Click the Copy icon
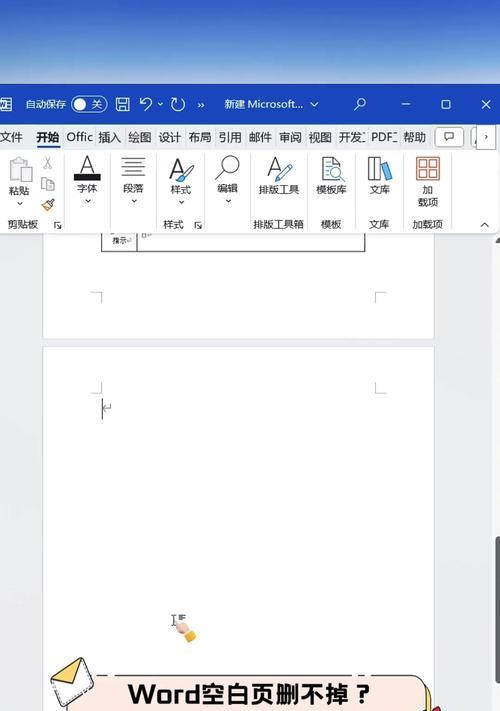The image size is (500, 711). (x=48, y=184)
